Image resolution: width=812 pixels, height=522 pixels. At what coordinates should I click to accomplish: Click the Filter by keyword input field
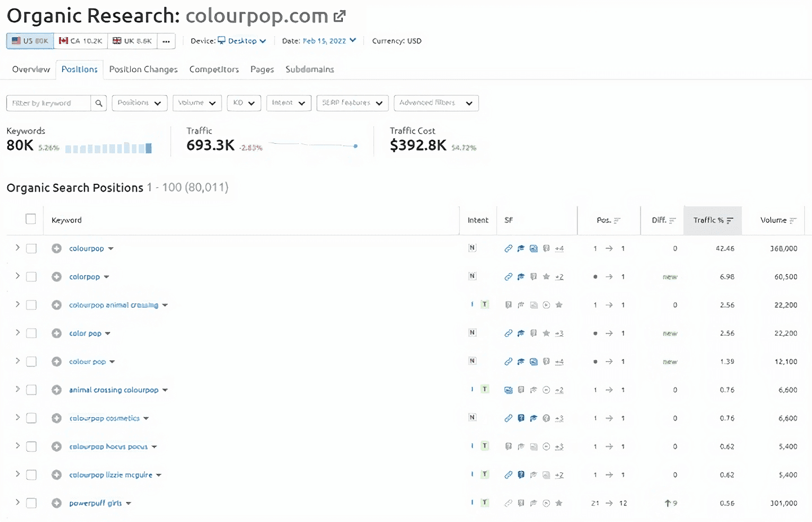[x=48, y=103]
